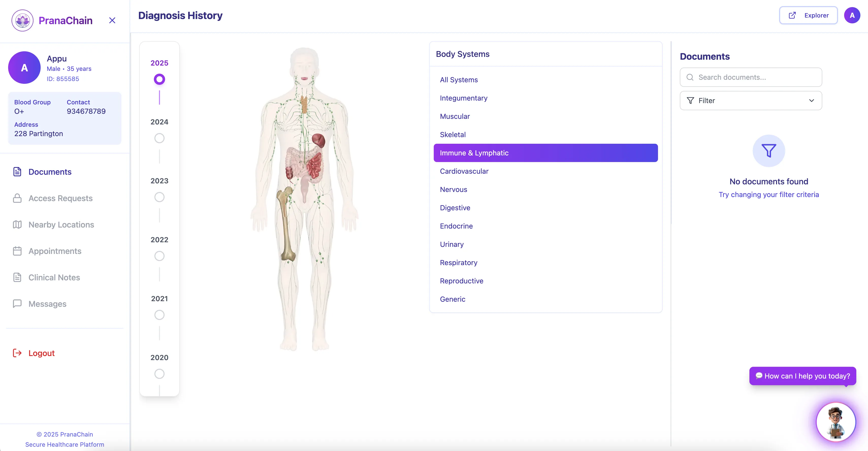The width and height of the screenshot is (868, 451).
Task: Click the PranaChain lotus logo icon
Action: point(22,20)
